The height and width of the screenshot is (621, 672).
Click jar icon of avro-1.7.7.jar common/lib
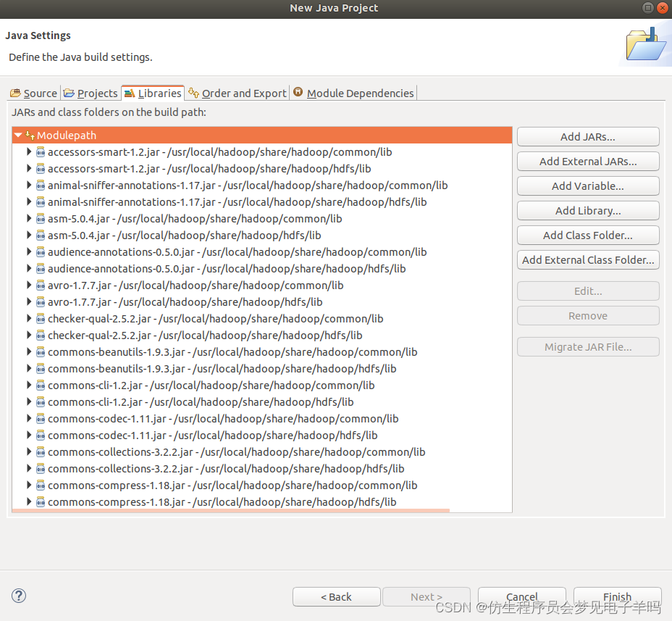41,286
